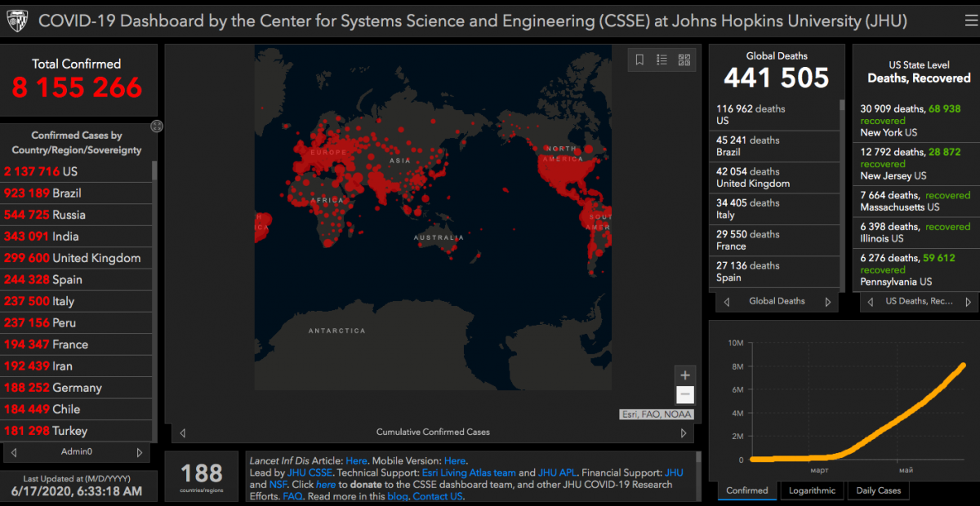The image size is (980, 506).
Task: Select '34 405 deaths Italy' entry
Action: pos(774,209)
